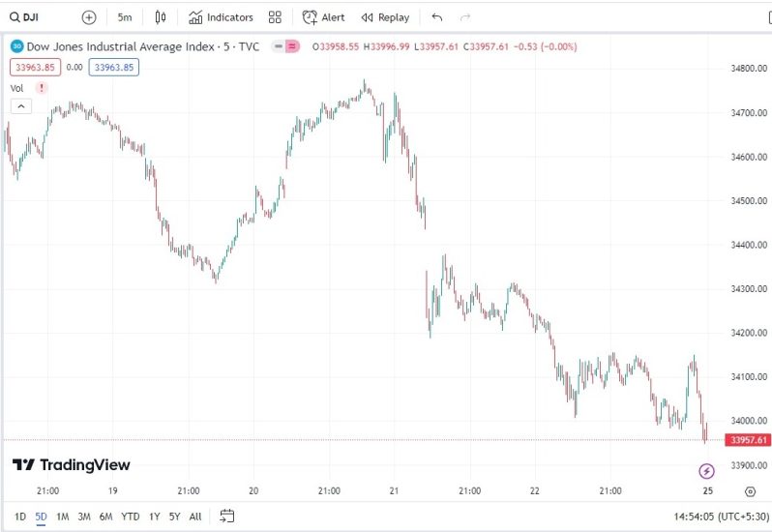Toggle the pink market status pill
Screen dimensions: 772x532
pyautogui.click(x=286, y=45)
